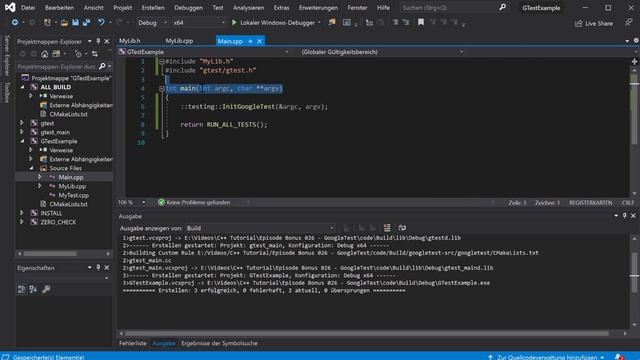The image size is (640, 360).
Task: Click the Save All icon
Action: pos(87,23)
